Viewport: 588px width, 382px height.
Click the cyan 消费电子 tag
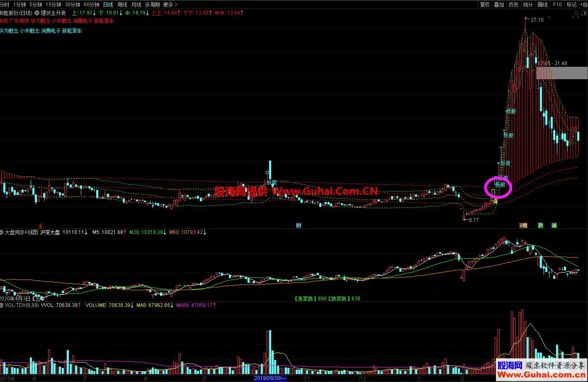(x=51, y=31)
